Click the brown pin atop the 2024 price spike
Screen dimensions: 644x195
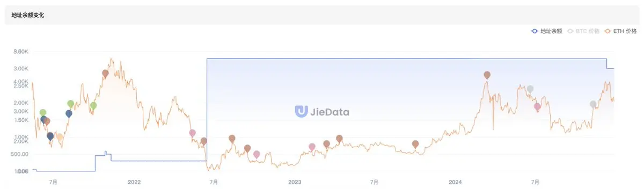[x=487, y=75]
